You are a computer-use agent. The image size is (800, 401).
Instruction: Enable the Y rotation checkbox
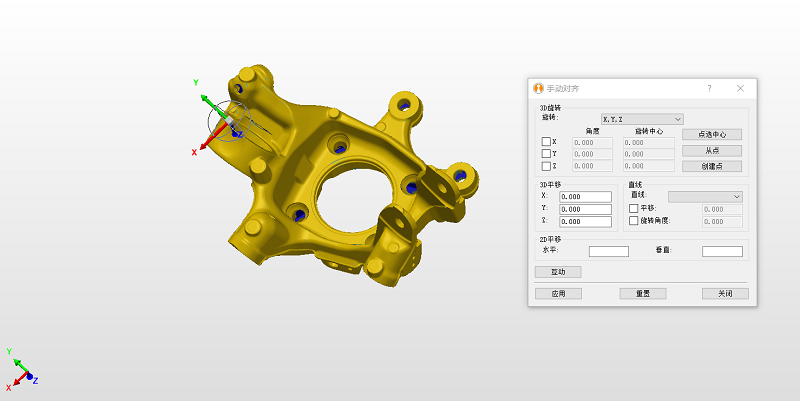pos(546,154)
